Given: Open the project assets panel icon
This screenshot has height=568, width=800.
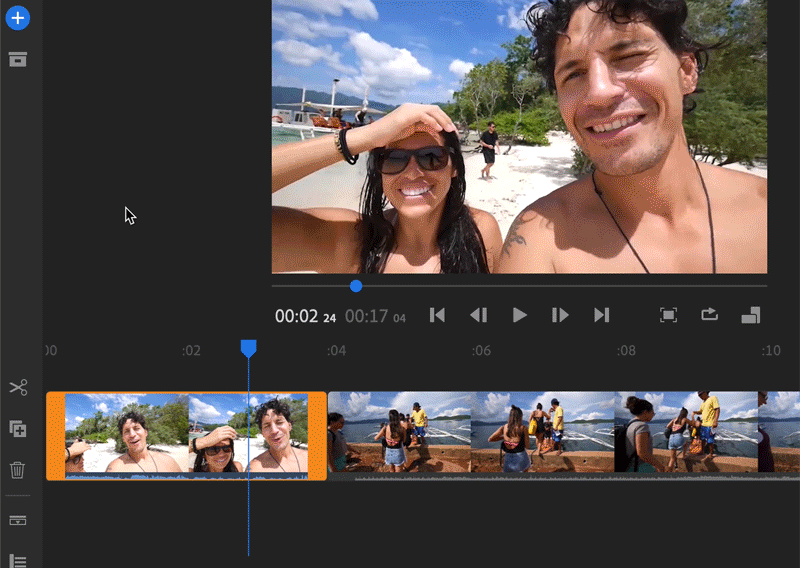Looking at the screenshot, I should pos(18,59).
